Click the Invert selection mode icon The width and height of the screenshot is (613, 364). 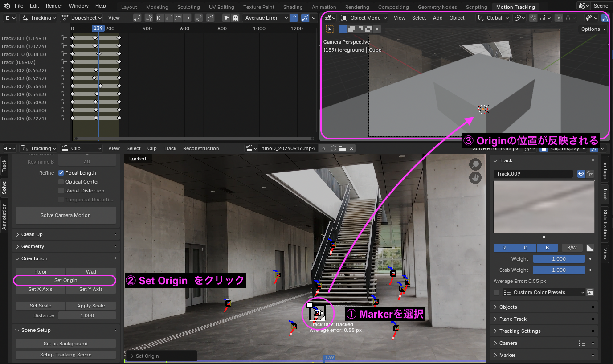tap(368, 29)
